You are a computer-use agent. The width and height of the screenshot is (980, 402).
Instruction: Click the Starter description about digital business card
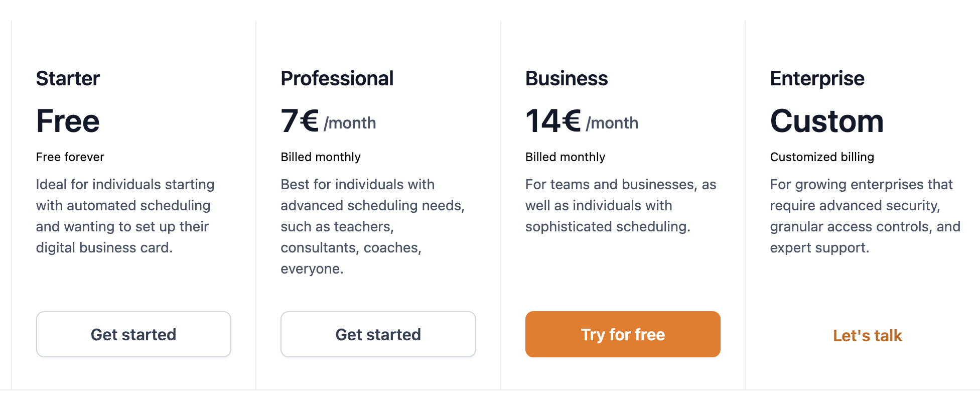click(x=124, y=216)
